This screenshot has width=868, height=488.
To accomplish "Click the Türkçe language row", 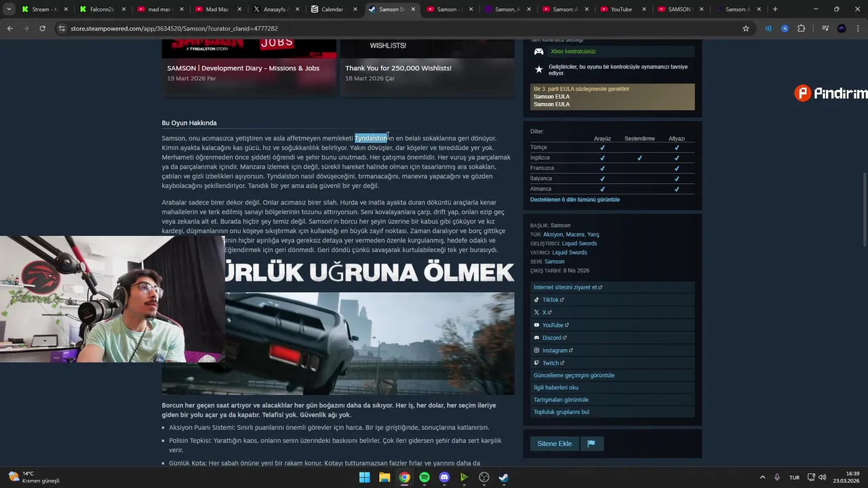I will [612, 147].
